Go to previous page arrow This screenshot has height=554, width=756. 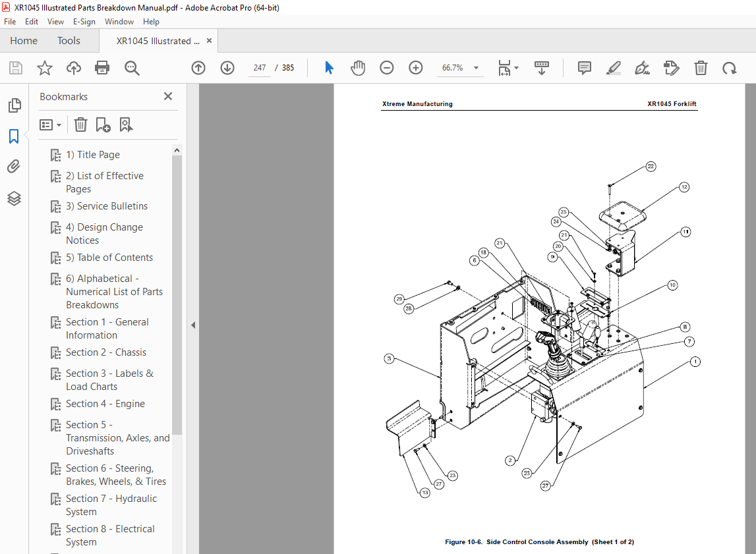tap(198, 68)
